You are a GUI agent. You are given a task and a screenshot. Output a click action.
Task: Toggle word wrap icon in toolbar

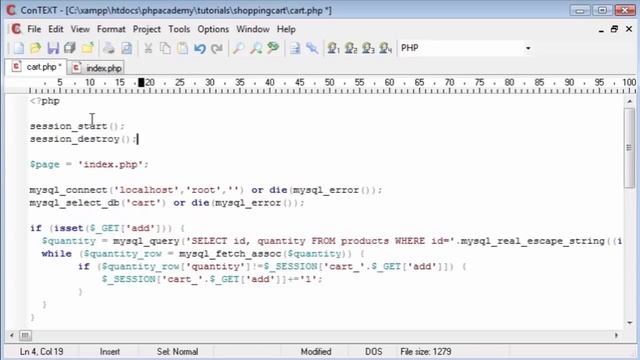(x=295, y=48)
